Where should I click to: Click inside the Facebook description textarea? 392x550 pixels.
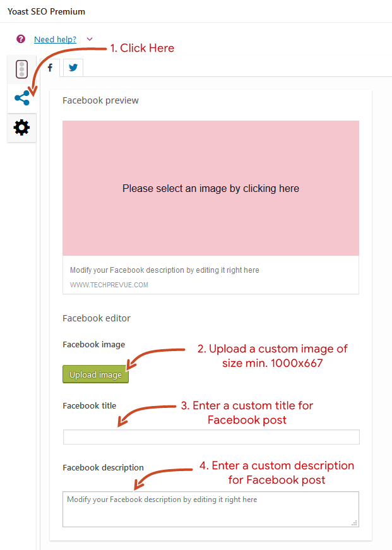point(211,509)
